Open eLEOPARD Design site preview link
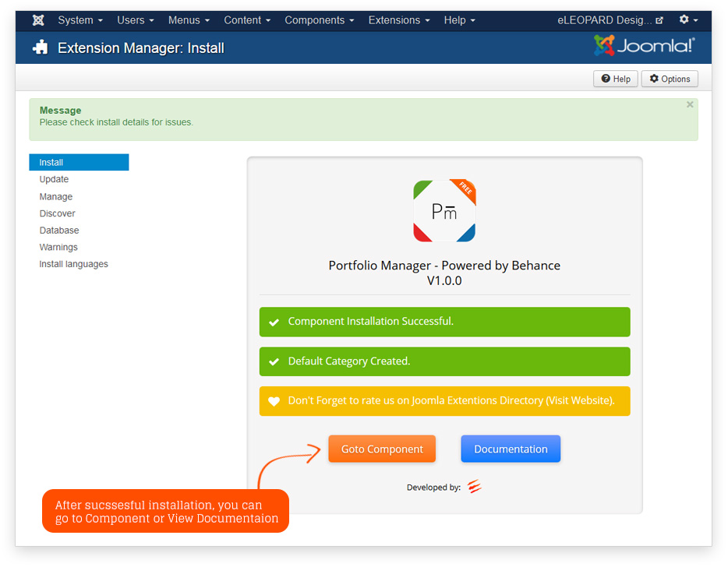This screenshot has height=567, width=728. [610, 20]
